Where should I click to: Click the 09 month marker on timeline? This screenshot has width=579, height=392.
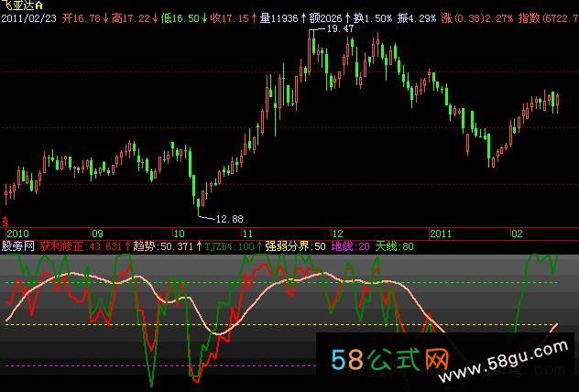pos(97,234)
